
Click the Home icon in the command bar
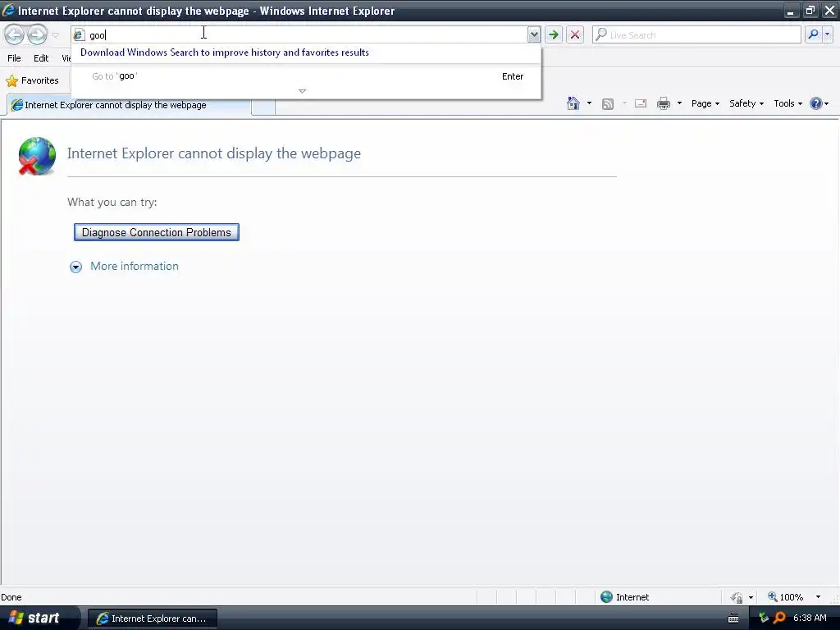pyautogui.click(x=573, y=103)
